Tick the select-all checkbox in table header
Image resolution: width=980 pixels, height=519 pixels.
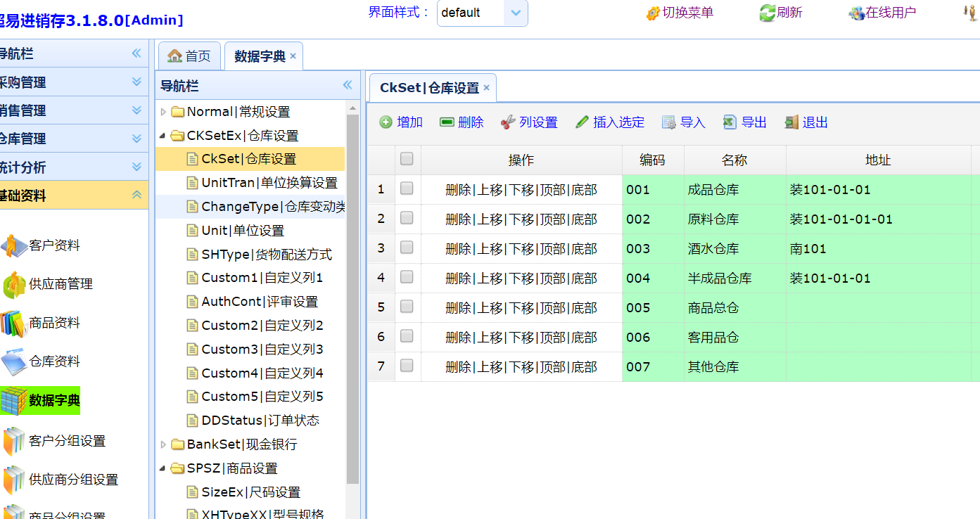pos(407,159)
